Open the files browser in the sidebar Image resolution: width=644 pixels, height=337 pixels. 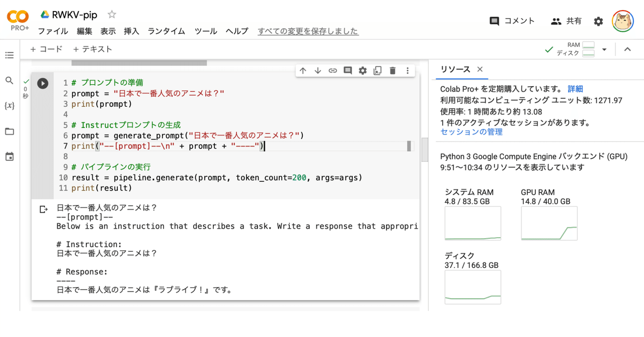point(9,131)
